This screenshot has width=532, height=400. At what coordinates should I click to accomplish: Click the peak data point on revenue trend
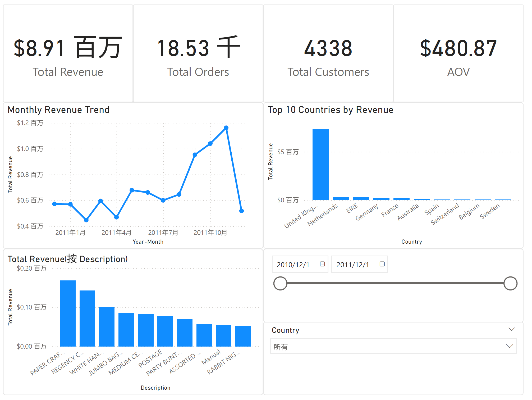(226, 128)
